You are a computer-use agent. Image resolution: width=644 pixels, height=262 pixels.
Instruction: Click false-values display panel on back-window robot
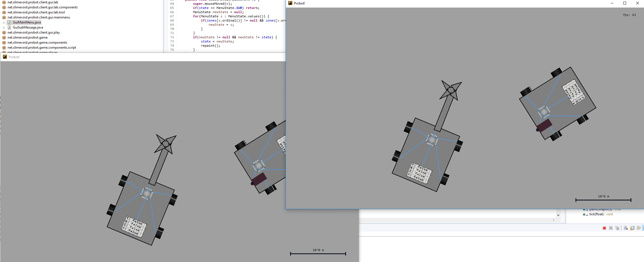point(134,227)
